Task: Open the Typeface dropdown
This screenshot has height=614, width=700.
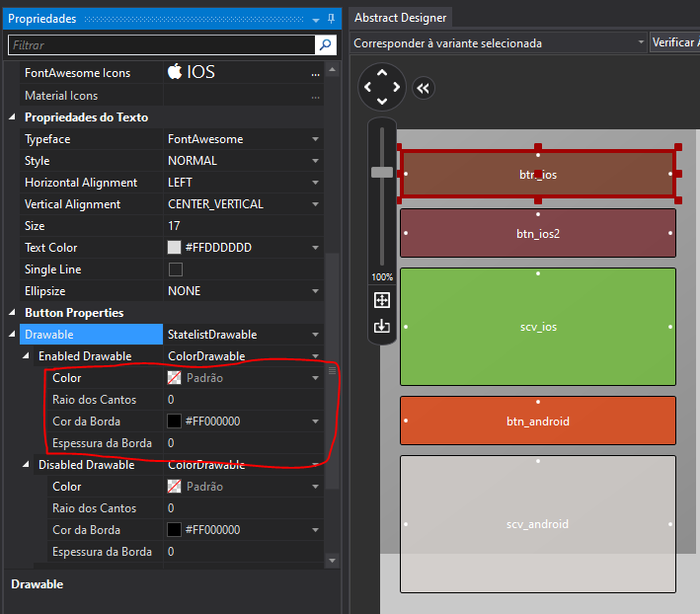Action: (x=315, y=139)
